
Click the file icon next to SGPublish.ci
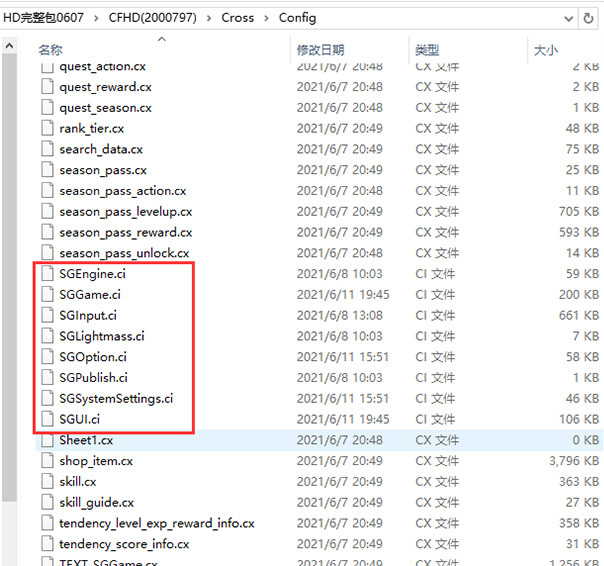pyautogui.click(x=47, y=378)
